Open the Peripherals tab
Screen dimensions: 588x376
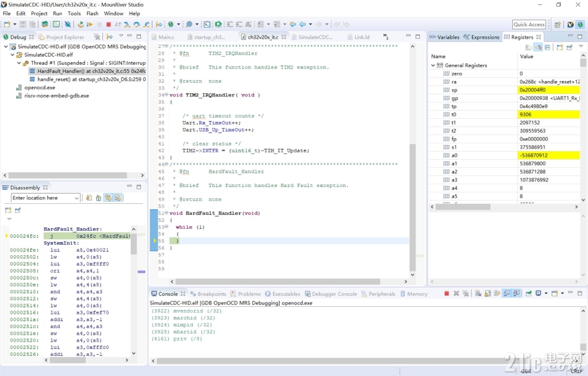[378, 294]
